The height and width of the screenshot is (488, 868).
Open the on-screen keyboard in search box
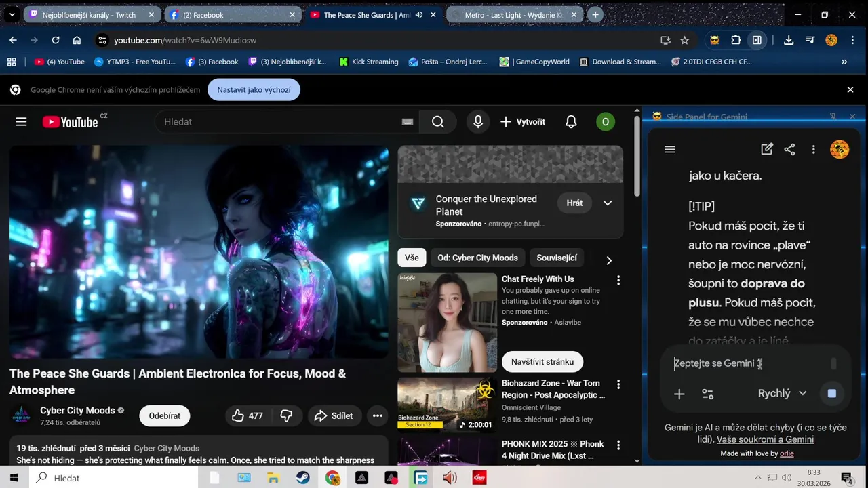[x=407, y=122]
